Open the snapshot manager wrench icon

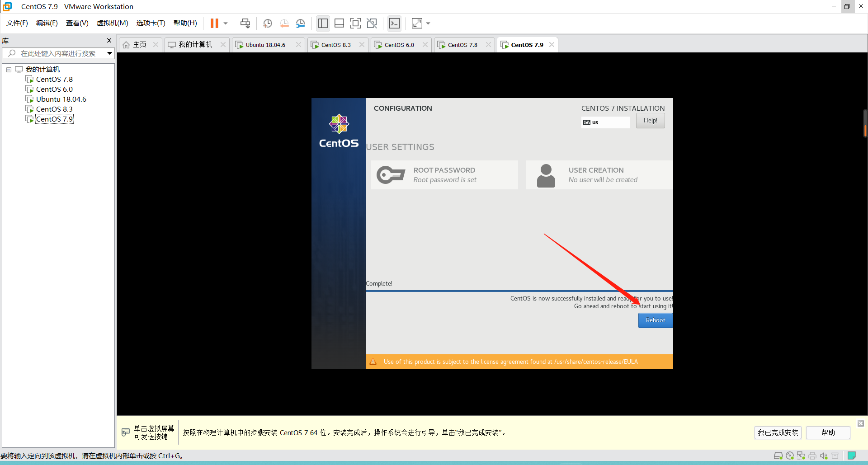(301, 23)
